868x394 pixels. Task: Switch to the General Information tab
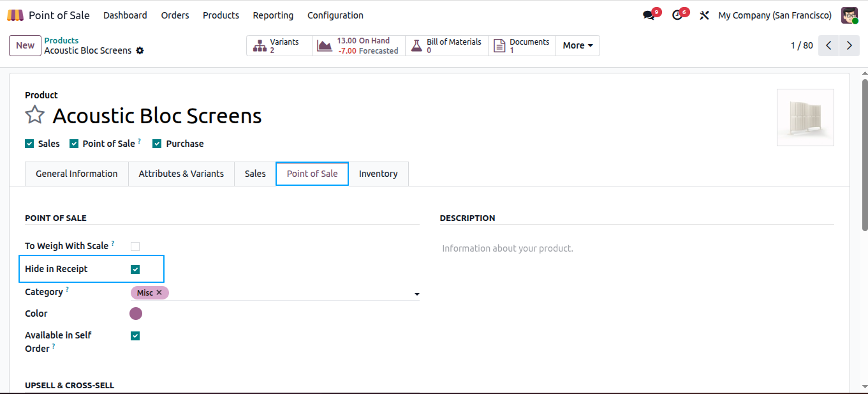[x=77, y=174]
